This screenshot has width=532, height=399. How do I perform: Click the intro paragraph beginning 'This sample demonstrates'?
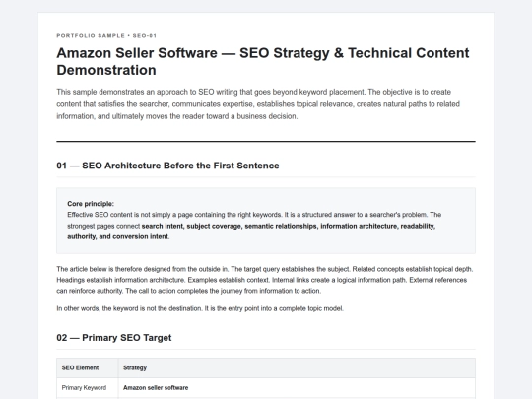(x=258, y=104)
